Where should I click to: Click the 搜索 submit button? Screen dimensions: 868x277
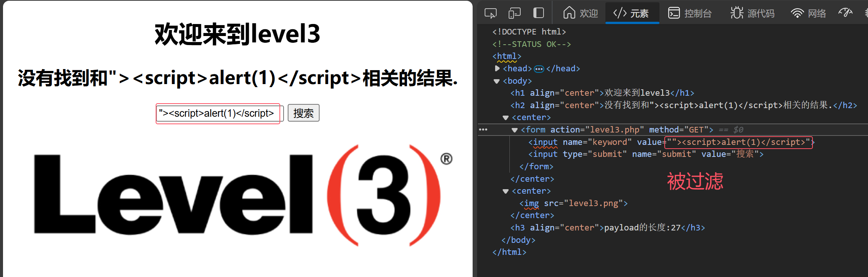[303, 113]
